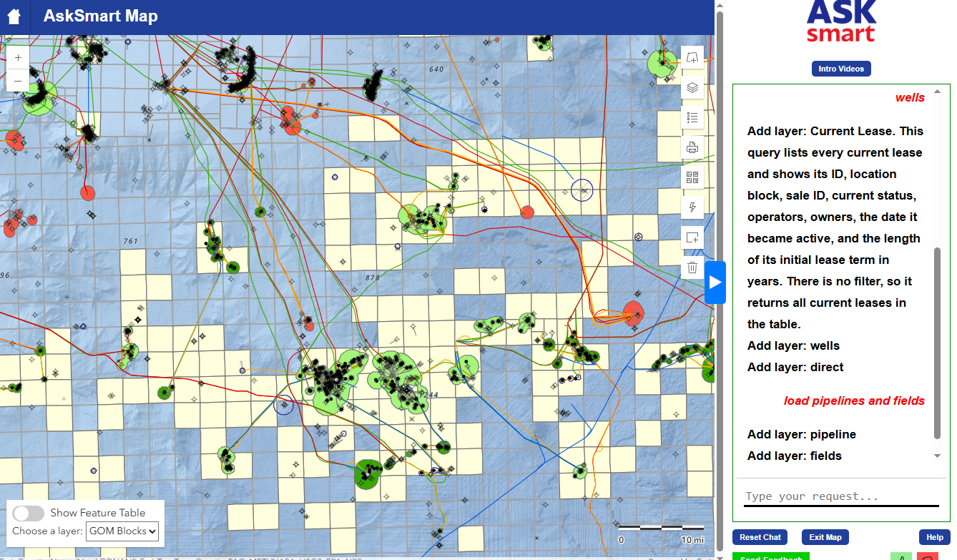The image size is (957, 560).
Task: Click inside the Type your request field
Action: [x=841, y=496]
